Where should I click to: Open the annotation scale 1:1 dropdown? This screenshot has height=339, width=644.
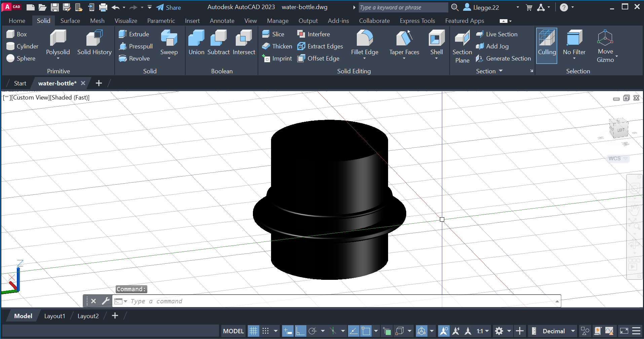[487, 331]
